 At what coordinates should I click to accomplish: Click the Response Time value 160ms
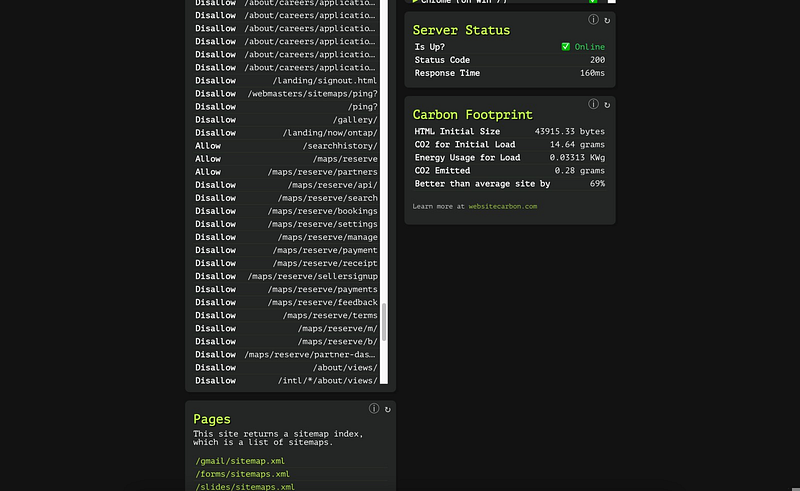pos(592,73)
